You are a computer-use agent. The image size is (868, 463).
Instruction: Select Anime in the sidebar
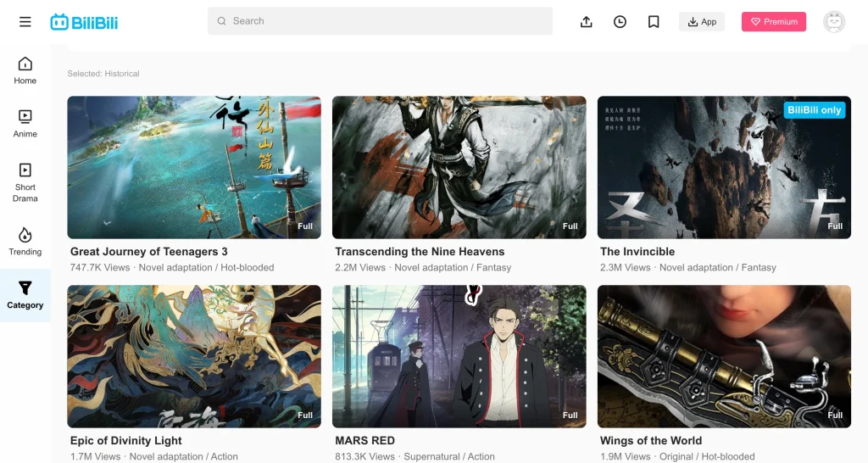pos(25,124)
